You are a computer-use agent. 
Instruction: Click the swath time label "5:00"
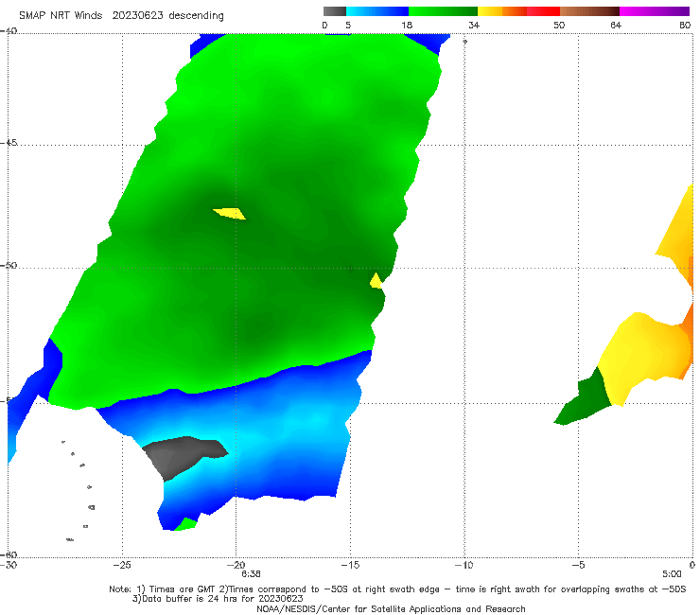tap(672, 574)
